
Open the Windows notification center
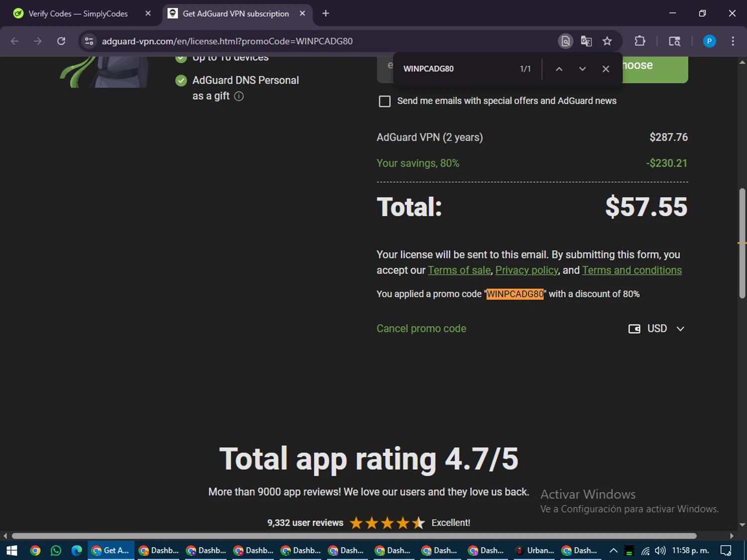coord(726,551)
